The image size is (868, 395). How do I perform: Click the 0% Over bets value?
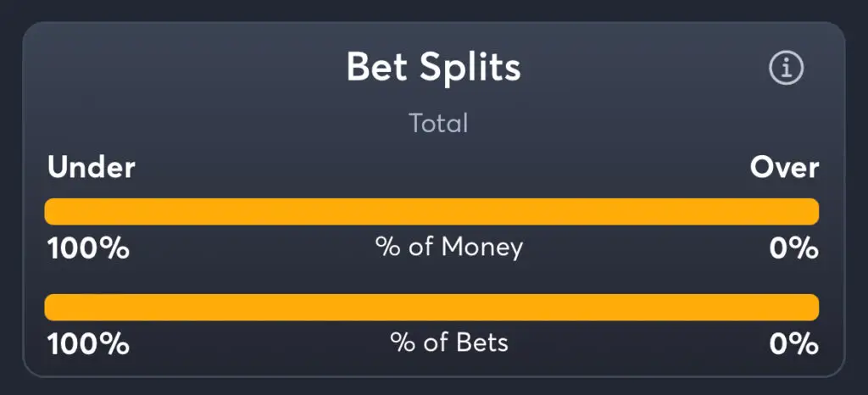pos(793,344)
